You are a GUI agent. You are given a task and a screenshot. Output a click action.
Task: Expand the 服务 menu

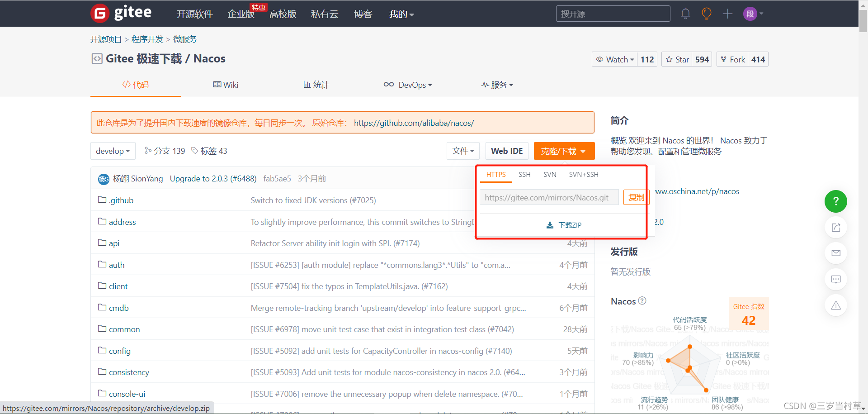(497, 85)
